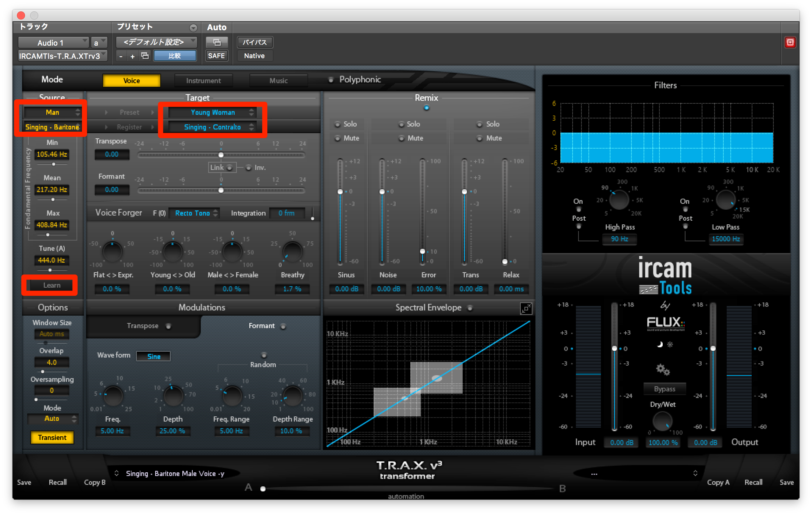
Task: Click the Tune (A) 444.0 Hz field
Action: [51, 260]
